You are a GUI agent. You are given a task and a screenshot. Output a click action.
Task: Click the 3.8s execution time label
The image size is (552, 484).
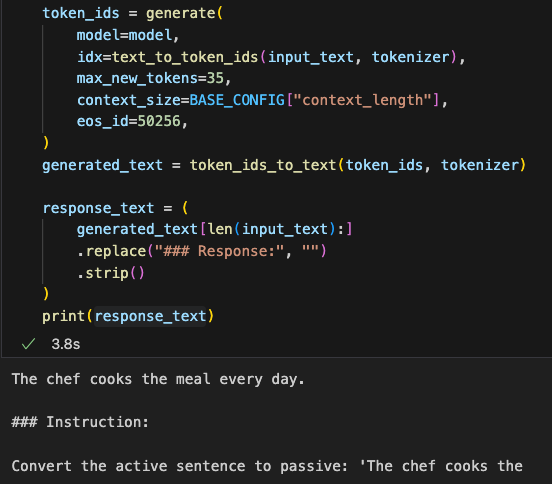point(66,344)
